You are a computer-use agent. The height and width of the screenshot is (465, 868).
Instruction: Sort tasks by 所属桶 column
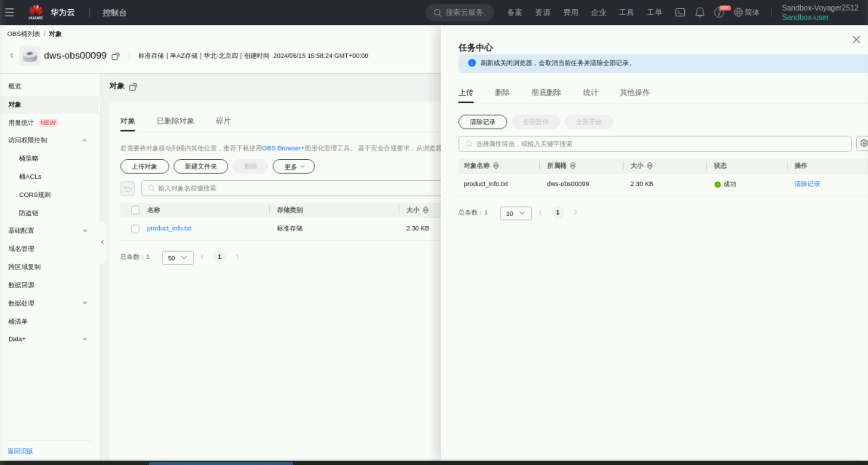click(x=572, y=166)
